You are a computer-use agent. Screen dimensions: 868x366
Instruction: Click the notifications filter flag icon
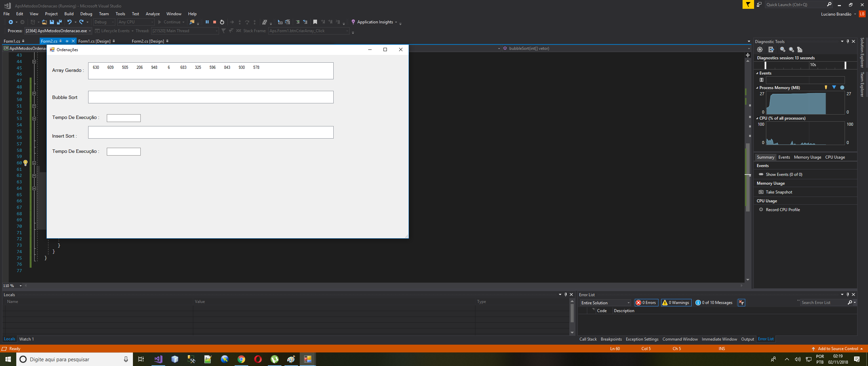point(748,4)
